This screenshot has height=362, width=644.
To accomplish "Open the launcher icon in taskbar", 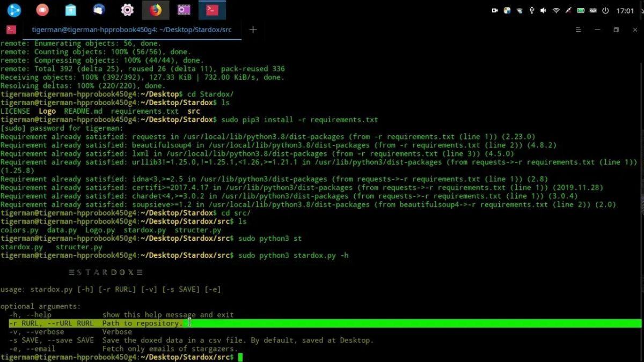I will [x=14, y=10].
